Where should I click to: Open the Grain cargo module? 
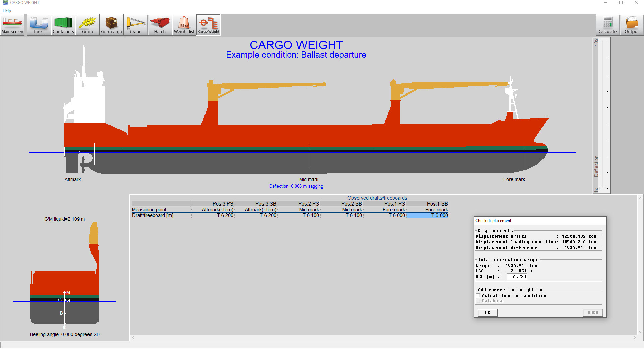[87, 25]
